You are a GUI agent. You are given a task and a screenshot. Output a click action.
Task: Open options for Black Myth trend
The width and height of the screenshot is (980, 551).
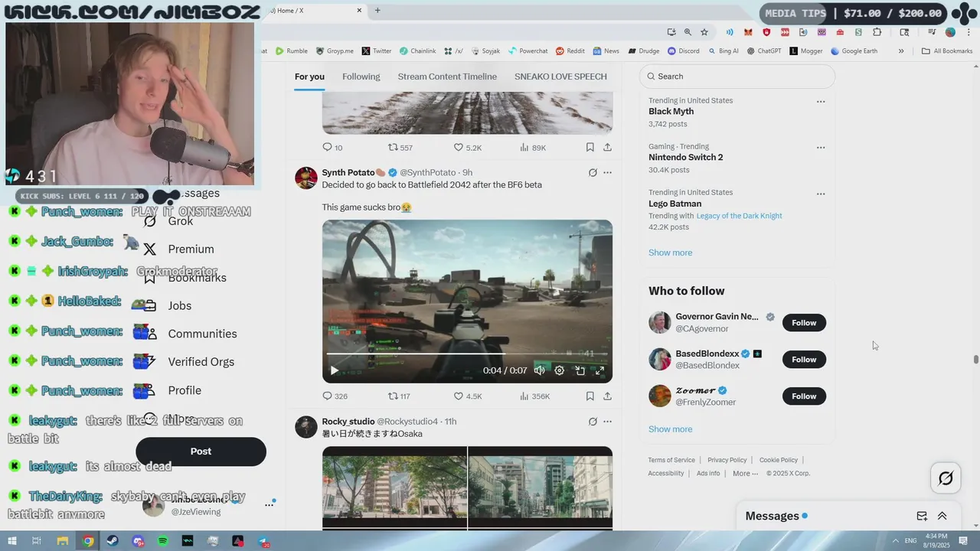pyautogui.click(x=821, y=102)
